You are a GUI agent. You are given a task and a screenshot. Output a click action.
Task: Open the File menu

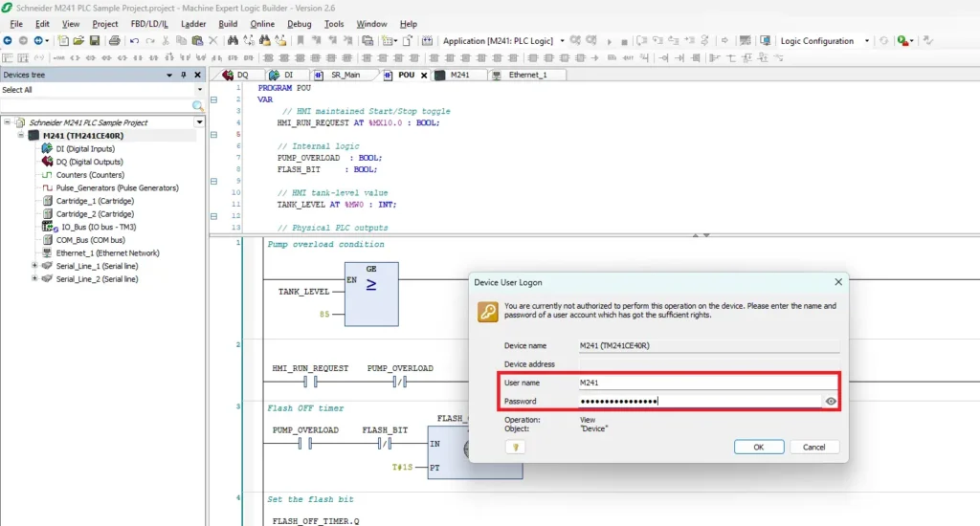point(16,24)
